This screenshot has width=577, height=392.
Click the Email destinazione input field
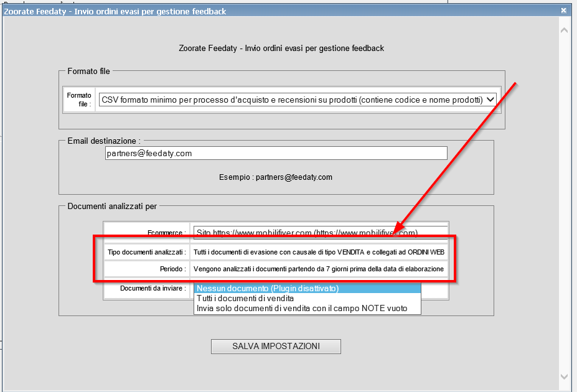coord(276,153)
